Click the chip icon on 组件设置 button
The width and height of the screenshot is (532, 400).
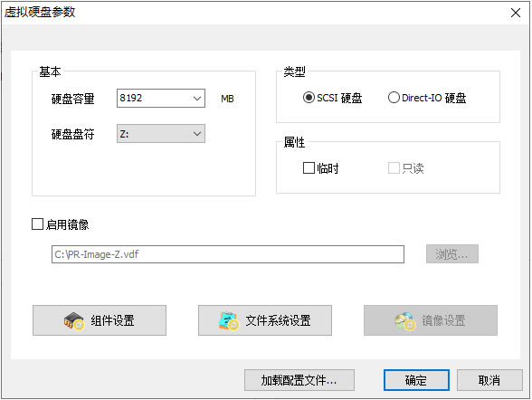point(73,321)
